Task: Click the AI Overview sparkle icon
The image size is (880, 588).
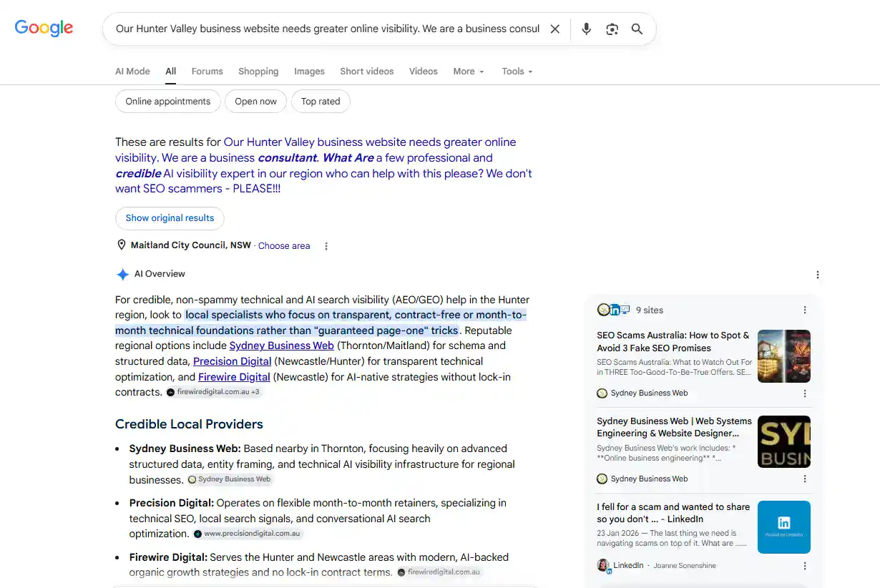Action: [x=122, y=274]
